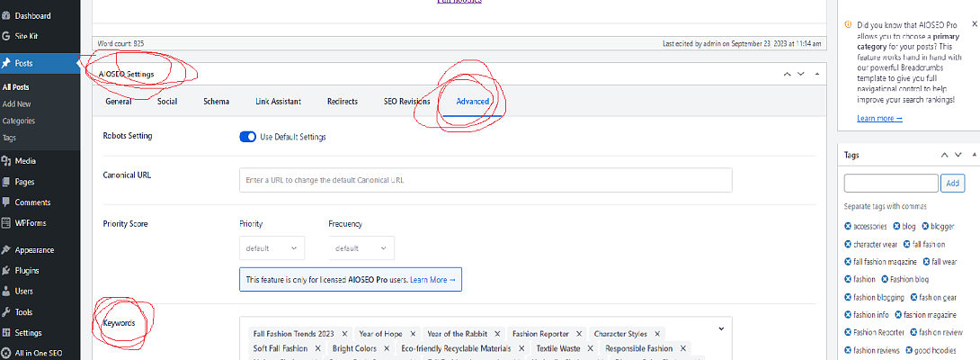The image size is (980, 360).
Task: Expand the Keywords list chevron
Action: [x=720, y=328]
